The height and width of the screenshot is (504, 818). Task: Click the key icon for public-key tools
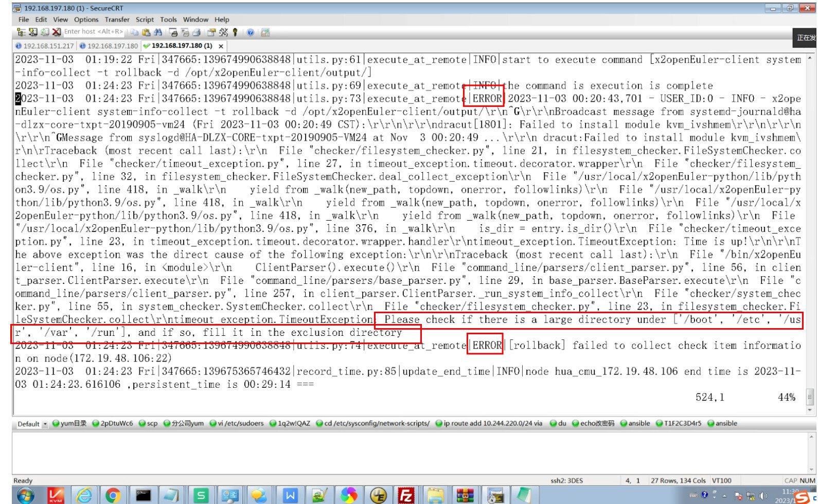tap(235, 32)
